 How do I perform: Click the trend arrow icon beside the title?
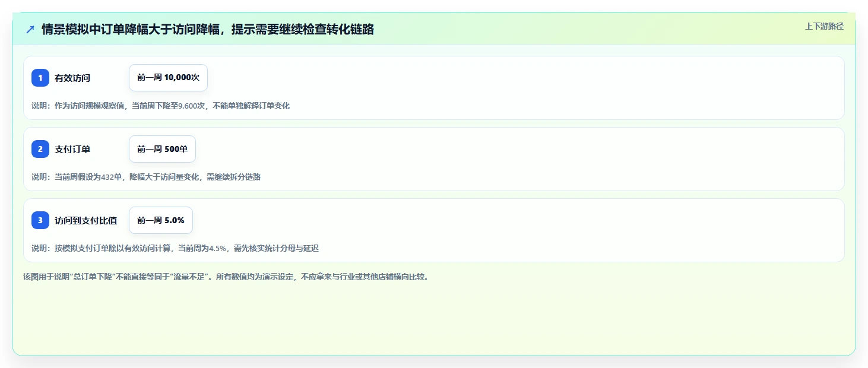point(30,29)
